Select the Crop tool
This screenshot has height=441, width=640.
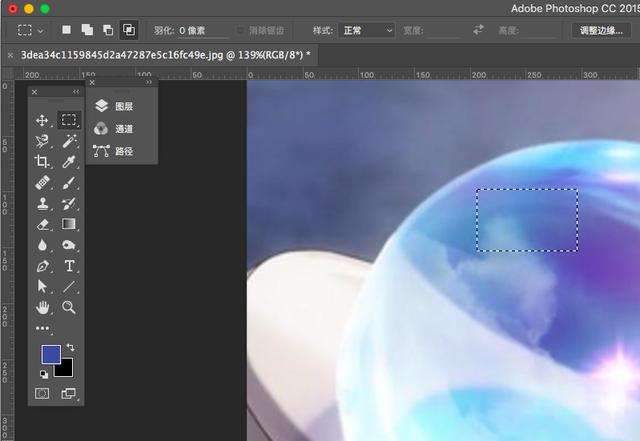pos(42,162)
